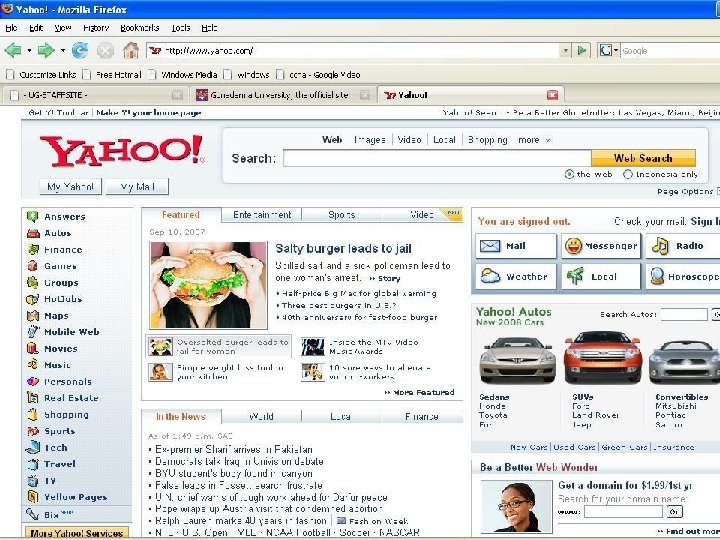Click the Personals heart icon

click(x=33, y=381)
